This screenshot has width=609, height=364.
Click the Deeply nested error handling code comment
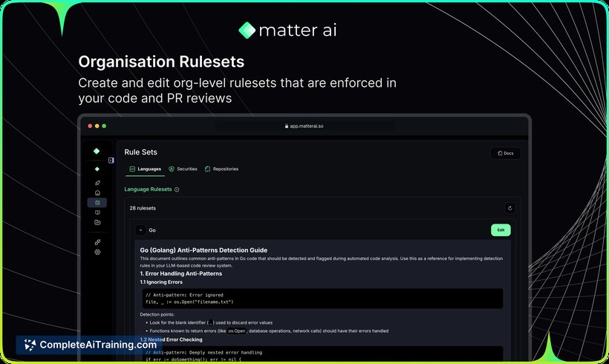click(x=204, y=353)
